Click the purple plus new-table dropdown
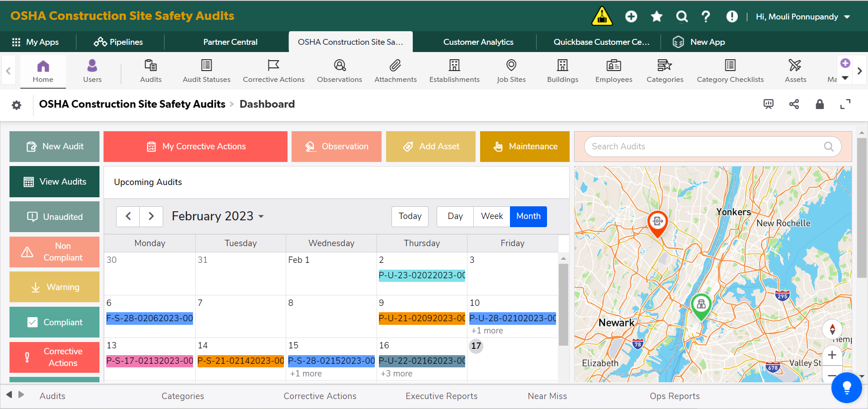The height and width of the screenshot is (409, 868). tap(845, 69)
